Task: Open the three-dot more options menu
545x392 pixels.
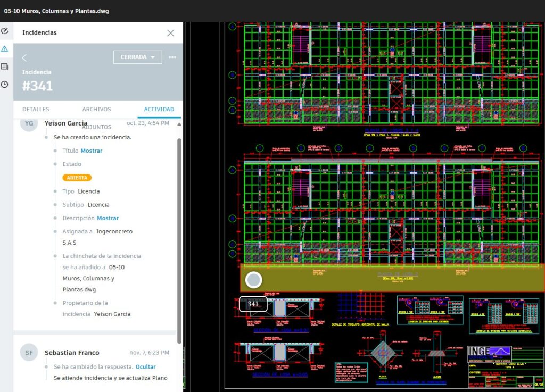Action: 172,57
